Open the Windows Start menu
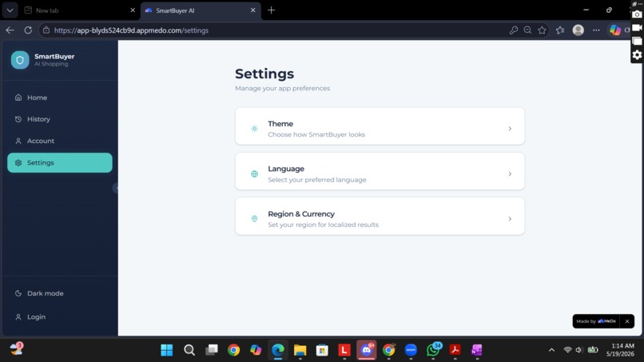This screenshot has width=644, height=362. 167,350
